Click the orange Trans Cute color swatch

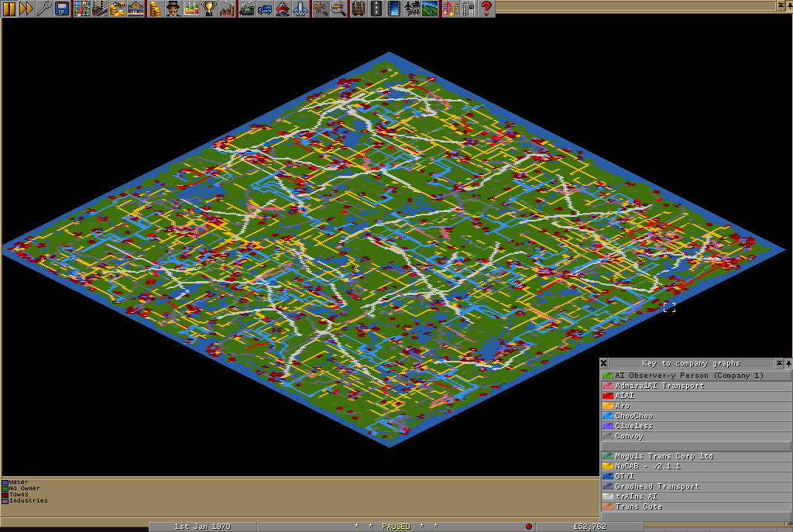(607, 506)
